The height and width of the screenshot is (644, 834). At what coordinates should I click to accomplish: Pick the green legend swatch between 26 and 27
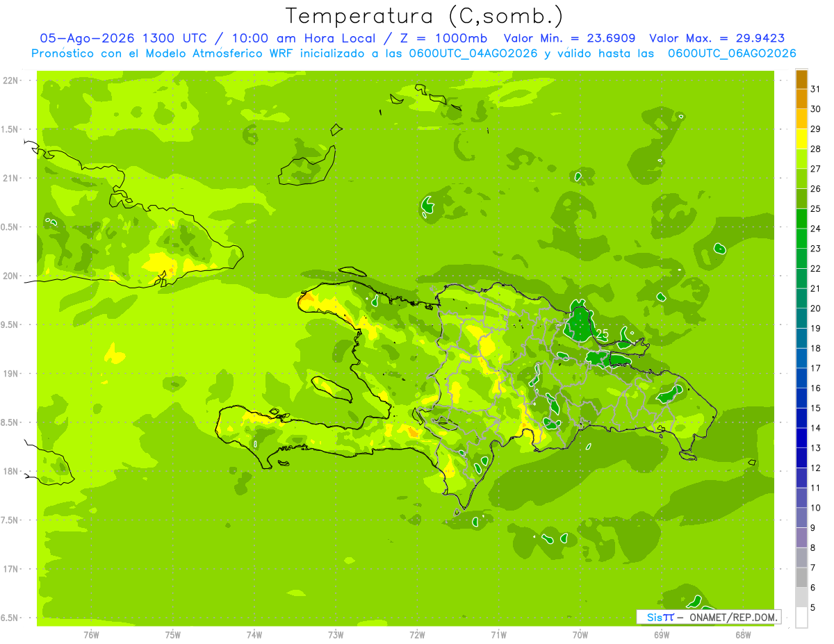801,179
